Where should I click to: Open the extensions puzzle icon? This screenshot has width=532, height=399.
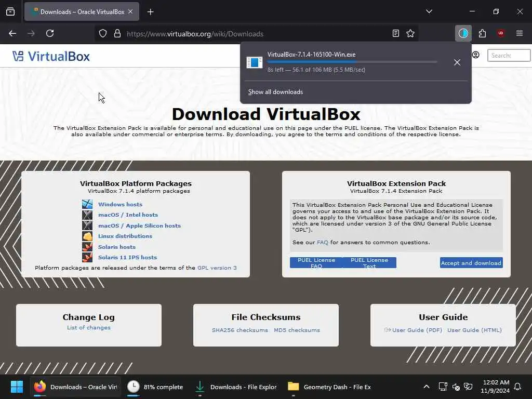(482, 33)
